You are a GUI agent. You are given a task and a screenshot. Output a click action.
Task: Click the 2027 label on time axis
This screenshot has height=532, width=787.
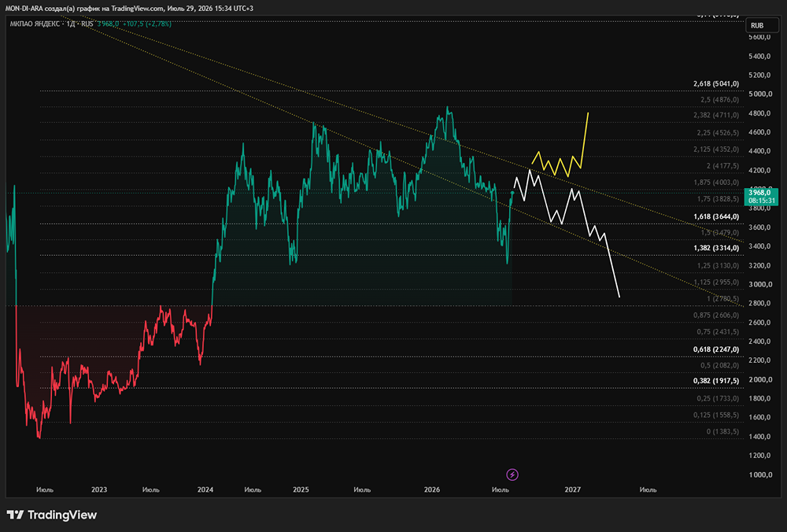pos(572,490)
